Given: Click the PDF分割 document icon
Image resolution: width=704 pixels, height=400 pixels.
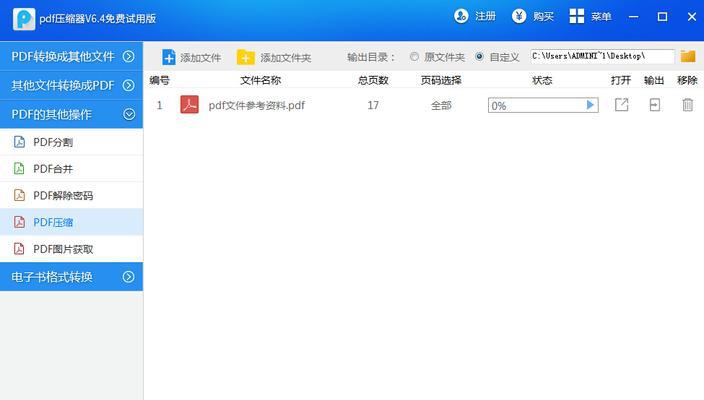Looking at the screenshot, I should coord(19,142).
